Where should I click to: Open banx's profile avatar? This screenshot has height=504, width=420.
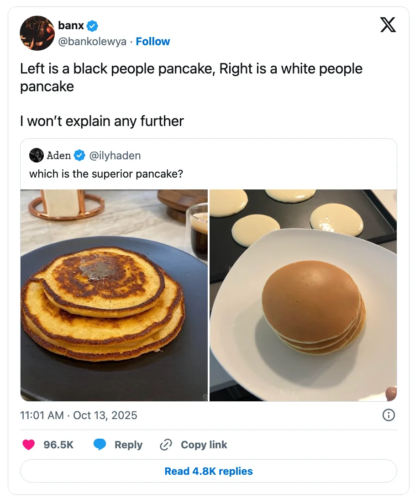[37, 33]
